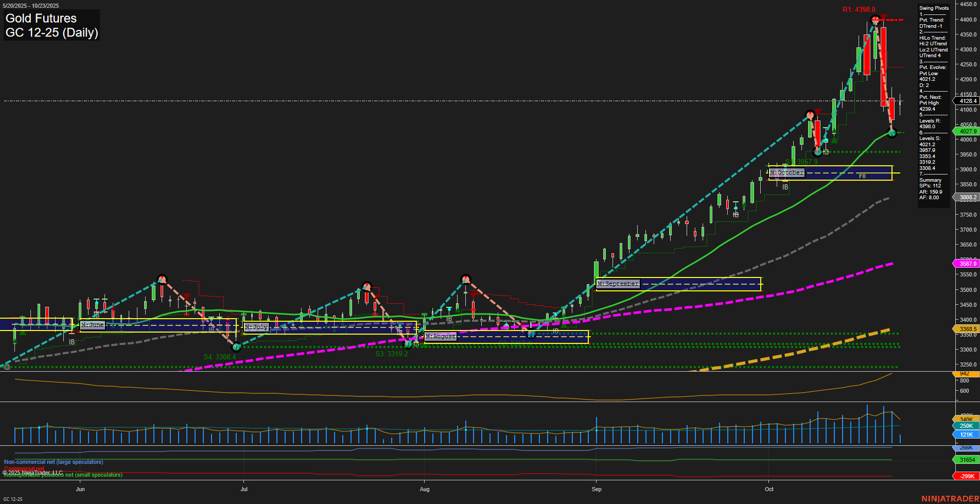Open the date range selector showing 5/20/2025 - 10/23/2025
Viewport: 980px width, 504px height.
click(31, 5)
